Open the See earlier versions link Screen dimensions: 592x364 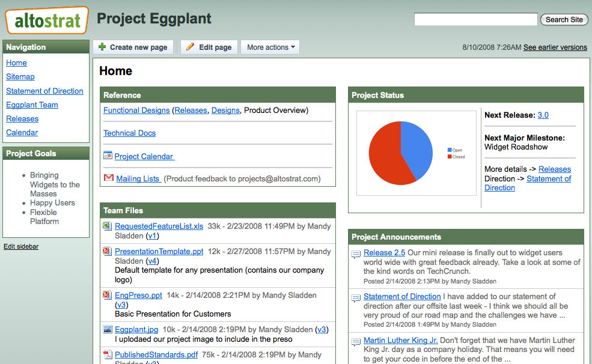[555, 47]
